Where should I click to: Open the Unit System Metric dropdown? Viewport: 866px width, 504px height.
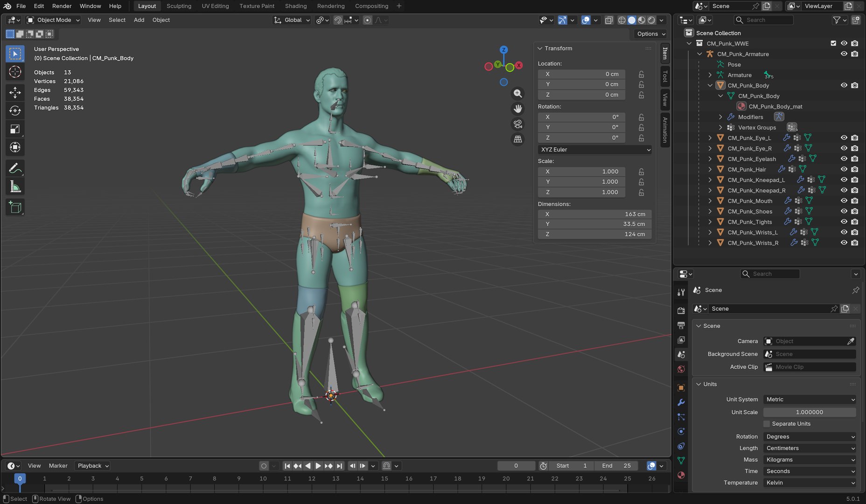pyautogui.click(x=810, y=399)
